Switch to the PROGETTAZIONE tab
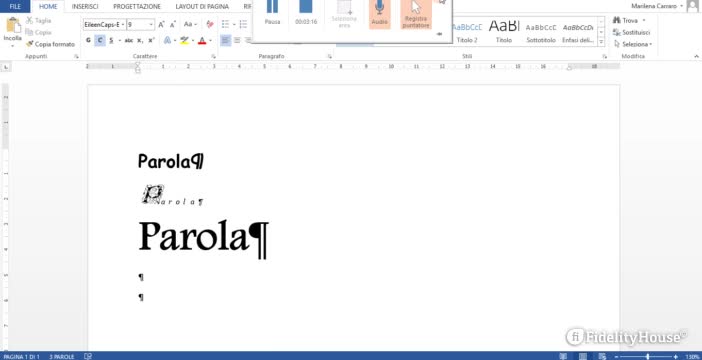The height and width of the screenshot is (360, 702). (137, 6)
